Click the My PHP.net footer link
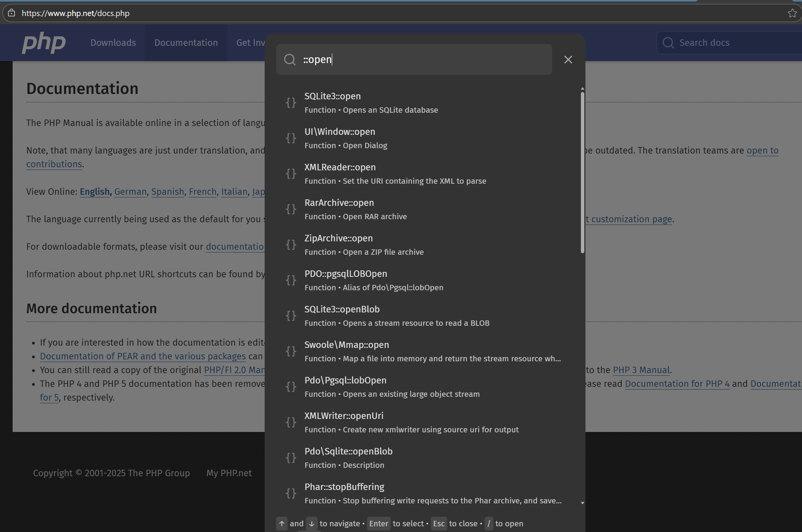This screenshot has height=532, width=802. click(x=229, y=473)
